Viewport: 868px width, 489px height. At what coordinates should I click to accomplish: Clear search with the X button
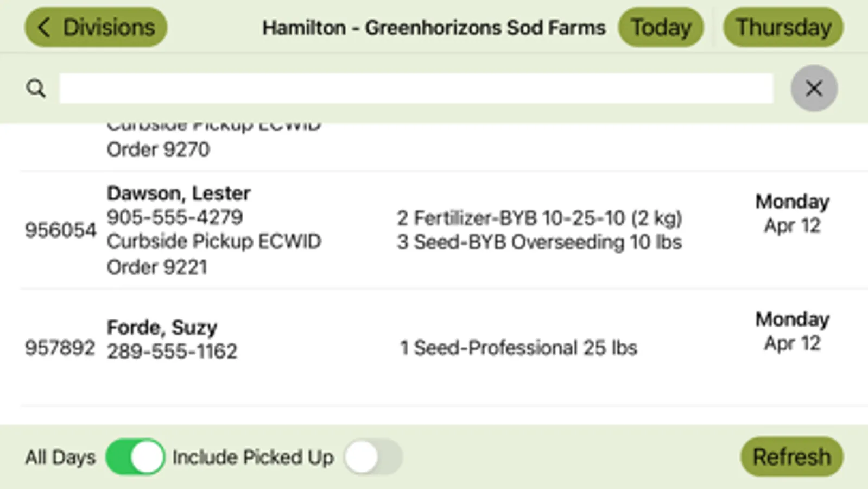pos(813,88)
